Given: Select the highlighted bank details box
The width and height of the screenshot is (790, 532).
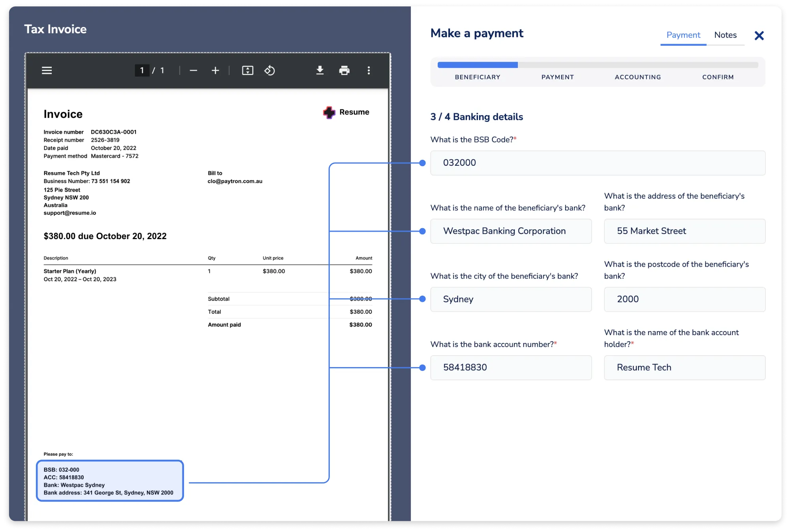Looking at the screenshot, I should coord(110,481).
